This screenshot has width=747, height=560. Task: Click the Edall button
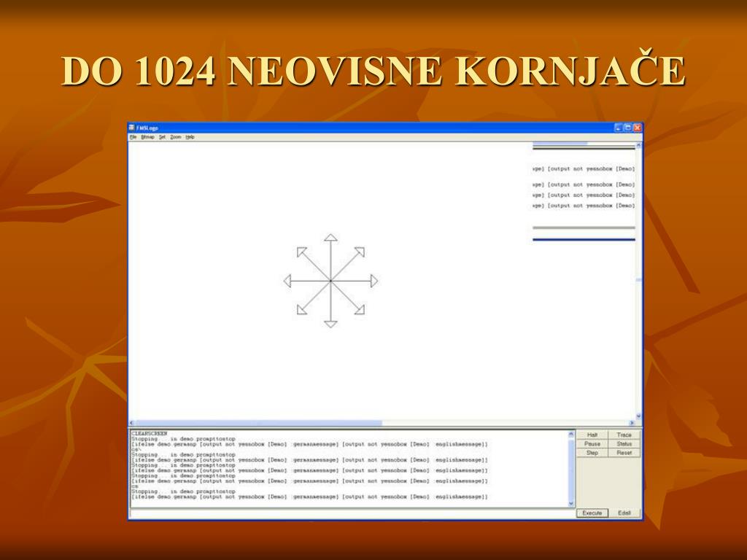tap(624, 513)
